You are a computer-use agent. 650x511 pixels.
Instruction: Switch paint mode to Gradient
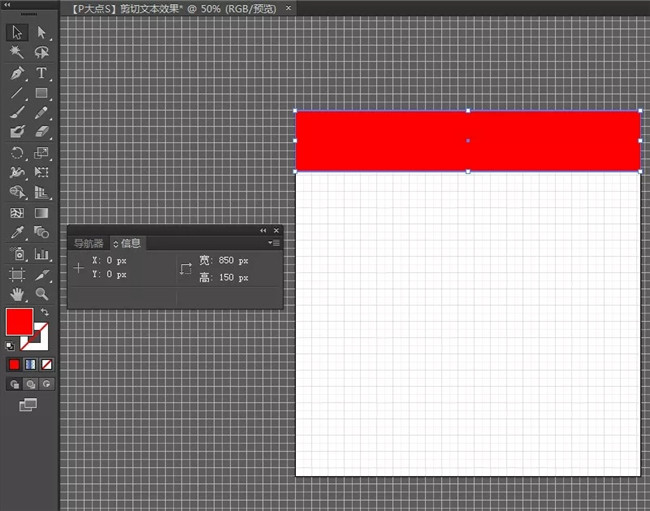(30, 364)
